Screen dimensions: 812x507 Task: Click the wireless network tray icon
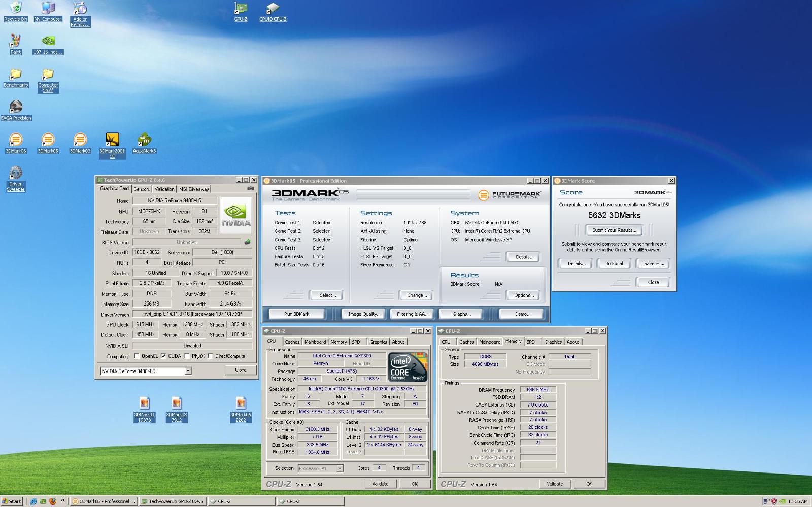766,501
